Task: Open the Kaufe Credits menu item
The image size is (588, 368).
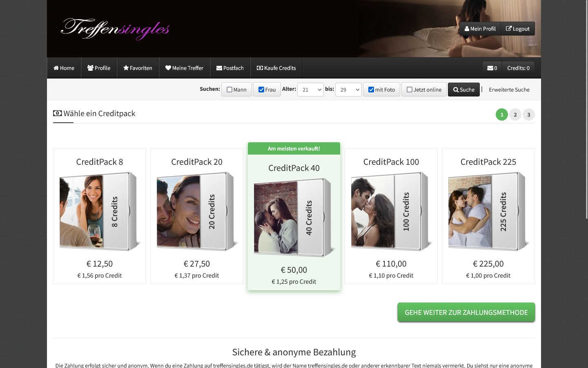Action: point(276,68)
